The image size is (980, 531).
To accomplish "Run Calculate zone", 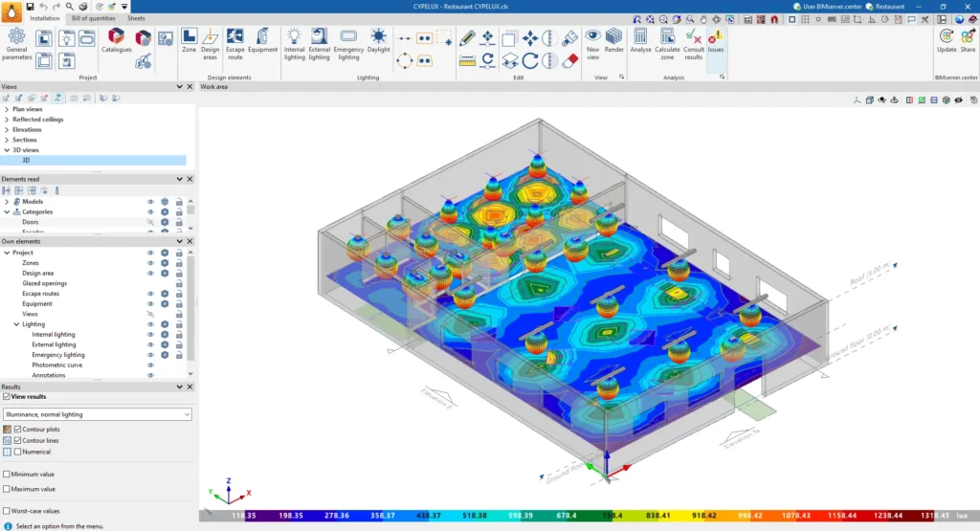I will click(667, 44).
